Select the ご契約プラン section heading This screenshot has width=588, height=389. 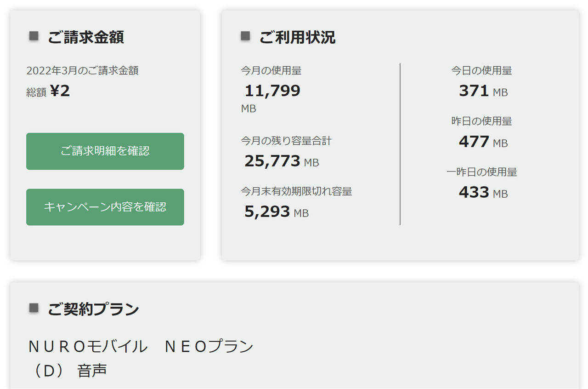tap(93, 309)
